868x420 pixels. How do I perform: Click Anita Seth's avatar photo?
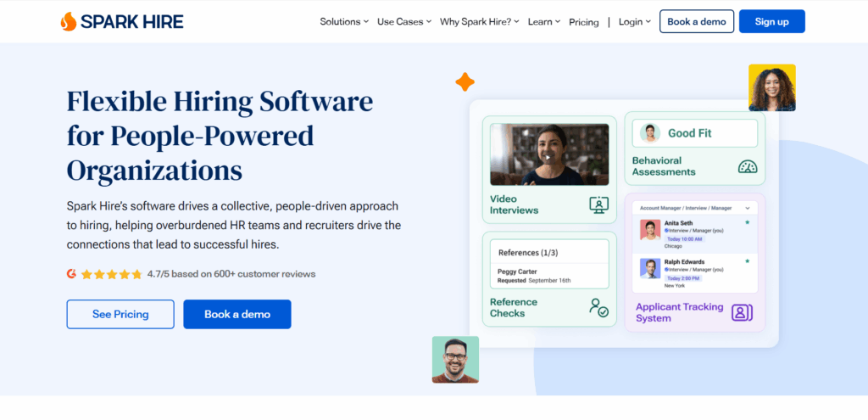(x=650, y=230)
